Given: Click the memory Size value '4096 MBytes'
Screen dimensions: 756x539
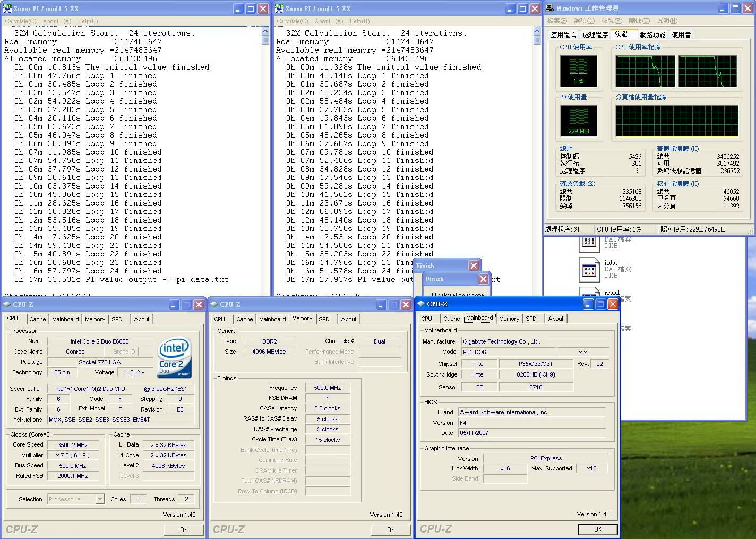Looking at the screenshot, I should click(x=269, y=352).
